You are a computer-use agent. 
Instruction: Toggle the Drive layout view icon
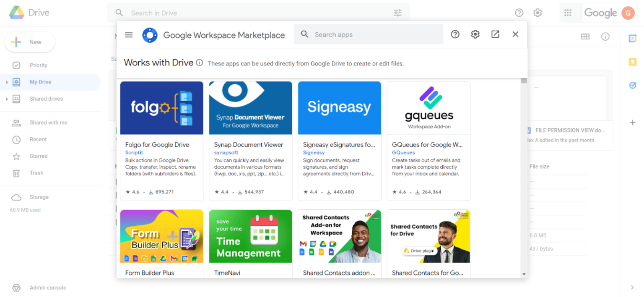click(585, 36)
